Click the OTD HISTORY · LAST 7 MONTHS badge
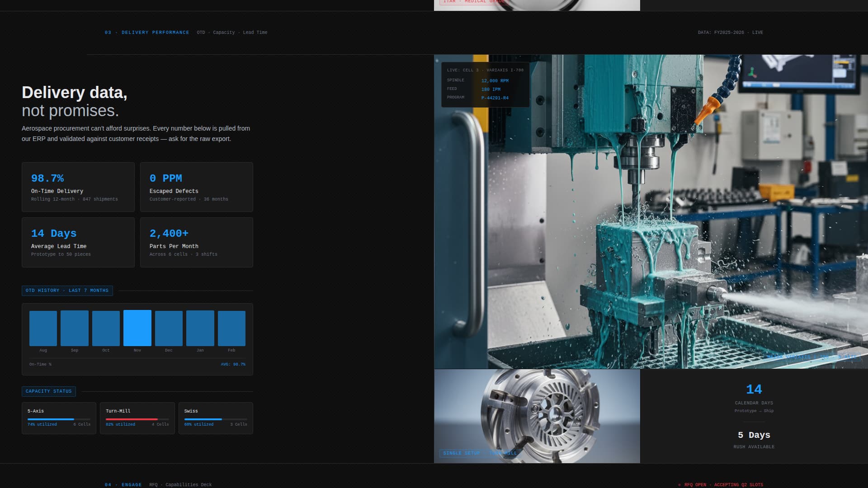Viewport: 868px width, 488px height. (x=66, y=291)
